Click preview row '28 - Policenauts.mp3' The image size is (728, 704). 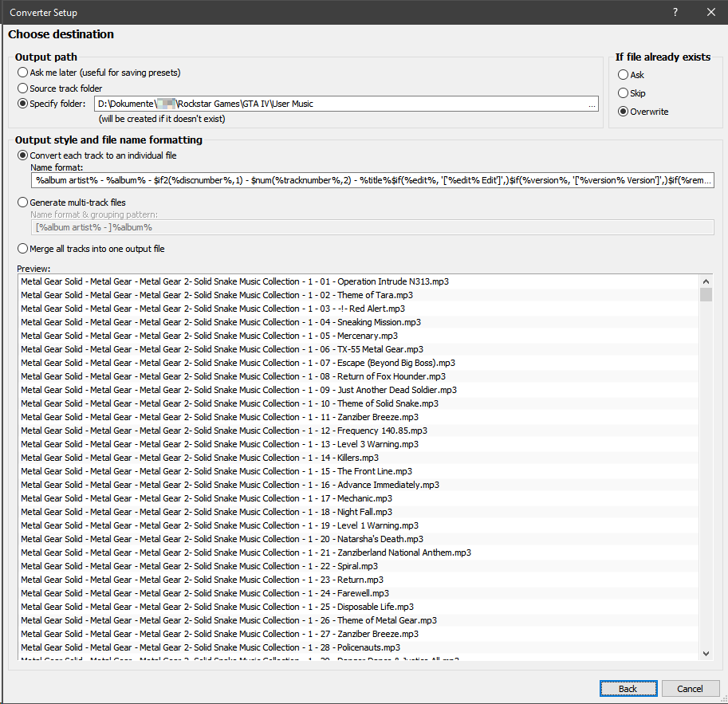359,647
